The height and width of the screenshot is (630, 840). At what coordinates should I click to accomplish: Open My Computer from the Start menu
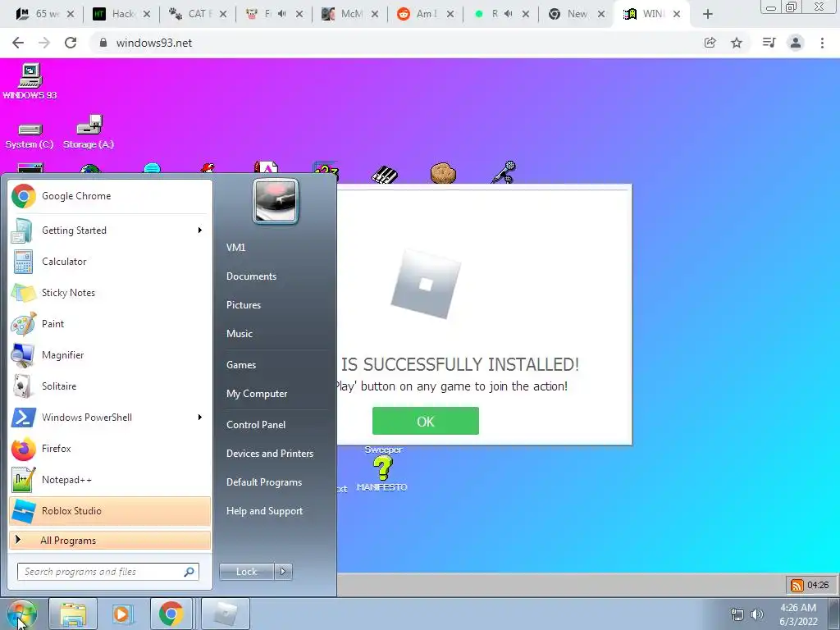coord(257,394)
